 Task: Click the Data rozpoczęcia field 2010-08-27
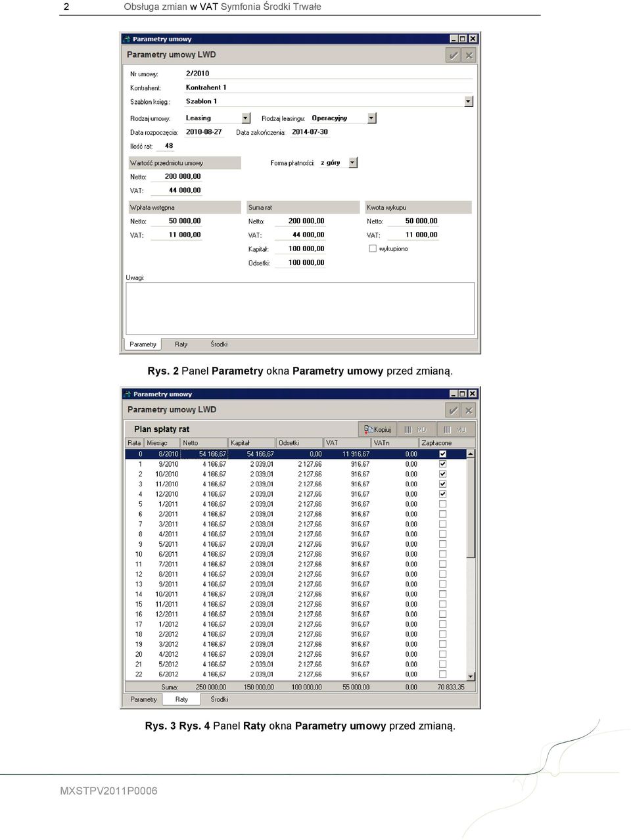[x=204, y=132]
